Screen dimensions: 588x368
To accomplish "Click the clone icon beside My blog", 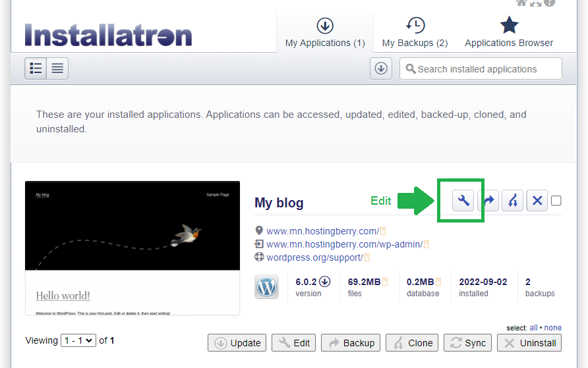I will coord(513,201).
